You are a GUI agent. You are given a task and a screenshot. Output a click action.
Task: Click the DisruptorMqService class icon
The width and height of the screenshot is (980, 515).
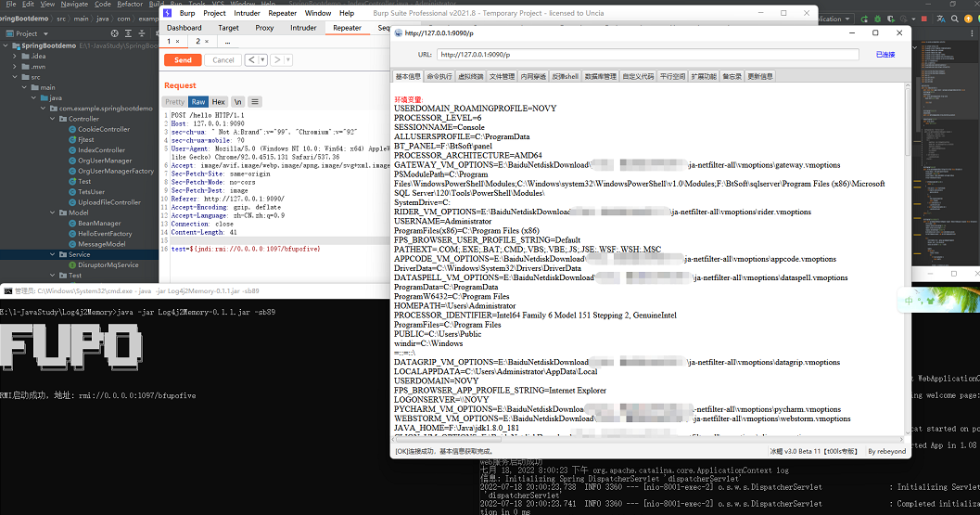[x=72, y=265]
